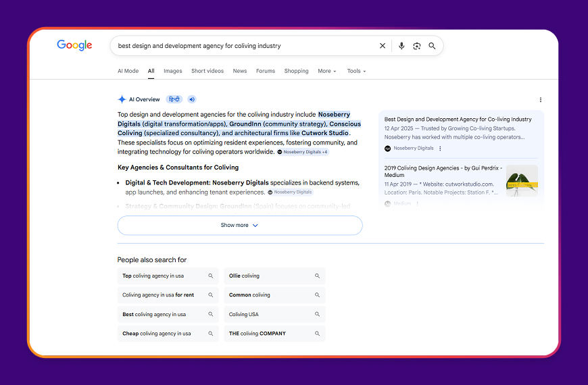Open search by image camera icon
This screenshot has height=385, width=588.
(x=416, y=46)
